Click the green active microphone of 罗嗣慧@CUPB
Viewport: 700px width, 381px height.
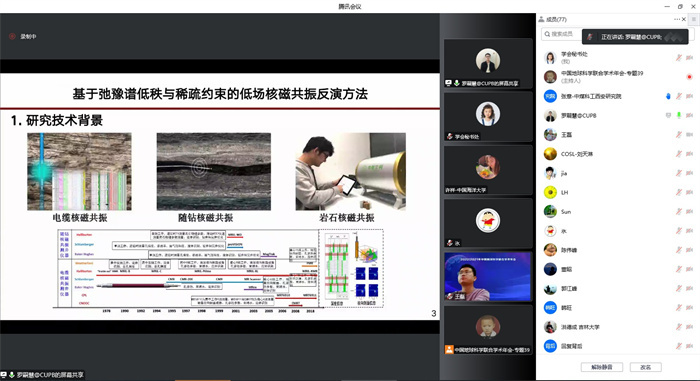click(x=679, y=115)
